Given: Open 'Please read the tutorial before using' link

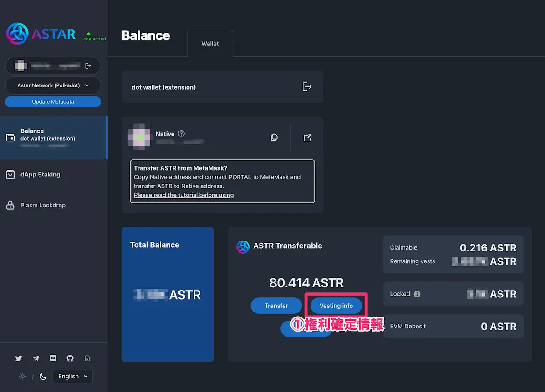Looking at the screenshot, I should pyautogui.click(x=184, y=195).
